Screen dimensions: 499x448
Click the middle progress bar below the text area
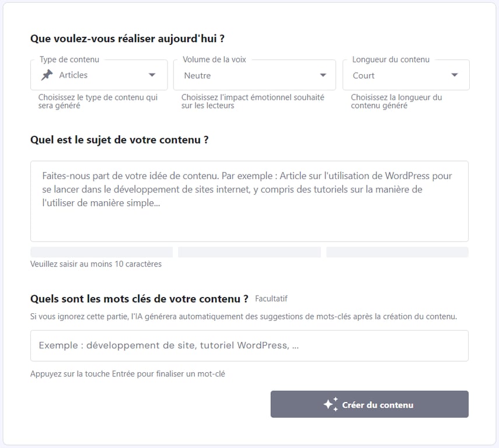(249, 251)
